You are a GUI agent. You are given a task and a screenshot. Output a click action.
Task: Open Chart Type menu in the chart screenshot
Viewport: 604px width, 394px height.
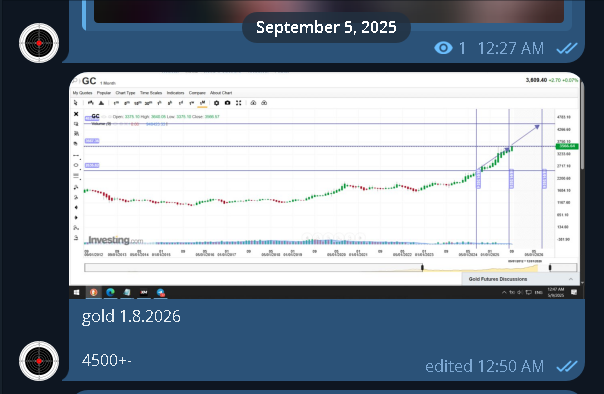(x=125, y=93)
